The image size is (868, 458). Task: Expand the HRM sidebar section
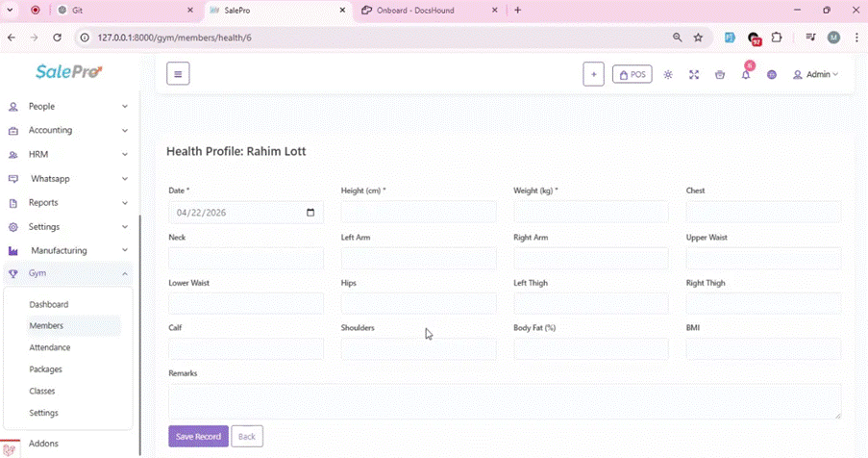click(x=67, y=154)
